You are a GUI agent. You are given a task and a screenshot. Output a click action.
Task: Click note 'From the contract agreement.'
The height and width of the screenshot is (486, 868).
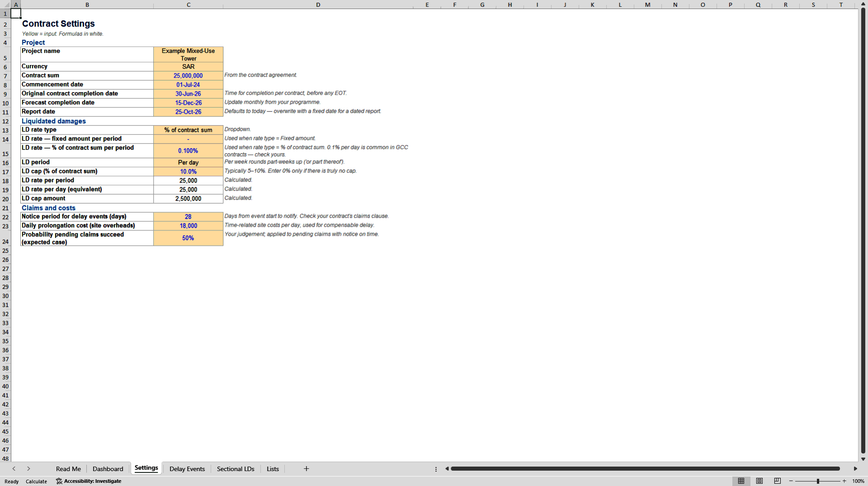tap(261, 75)
